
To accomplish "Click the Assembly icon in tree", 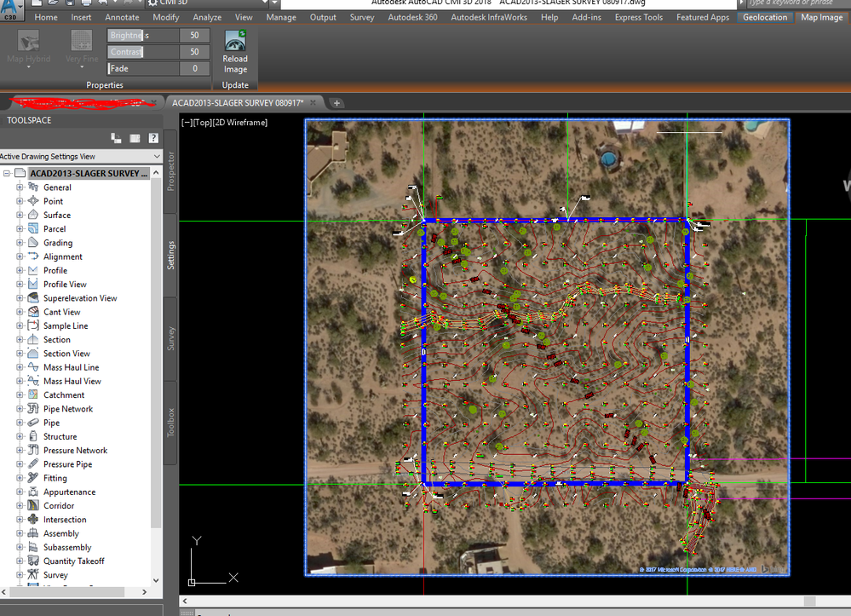I will coord(33,533).
